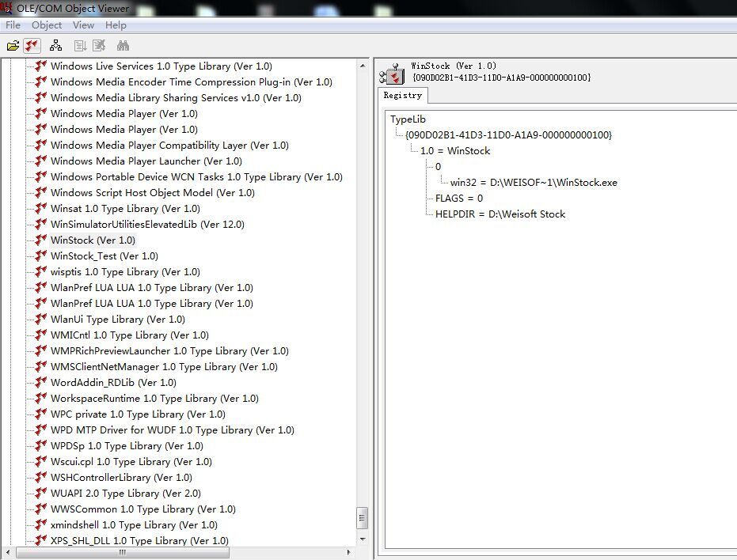Click icon beside Windows Media Player Launcher
The image size is (737, 560).
coord(41,161)
